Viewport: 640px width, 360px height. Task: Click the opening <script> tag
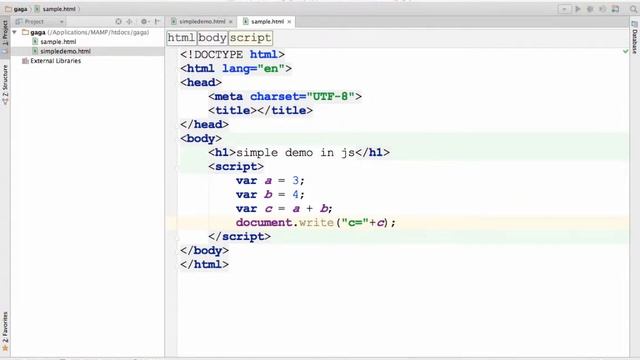click(x=236, y=167)
